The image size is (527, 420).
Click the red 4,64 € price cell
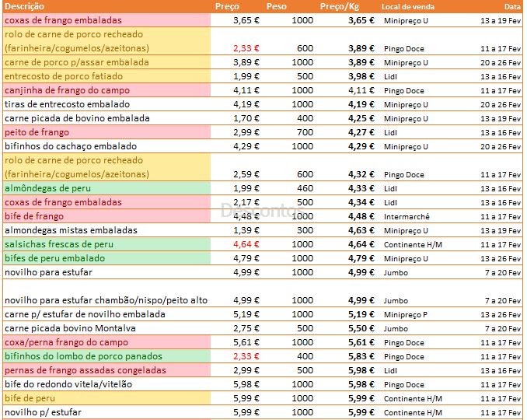(x=246, y=244)
